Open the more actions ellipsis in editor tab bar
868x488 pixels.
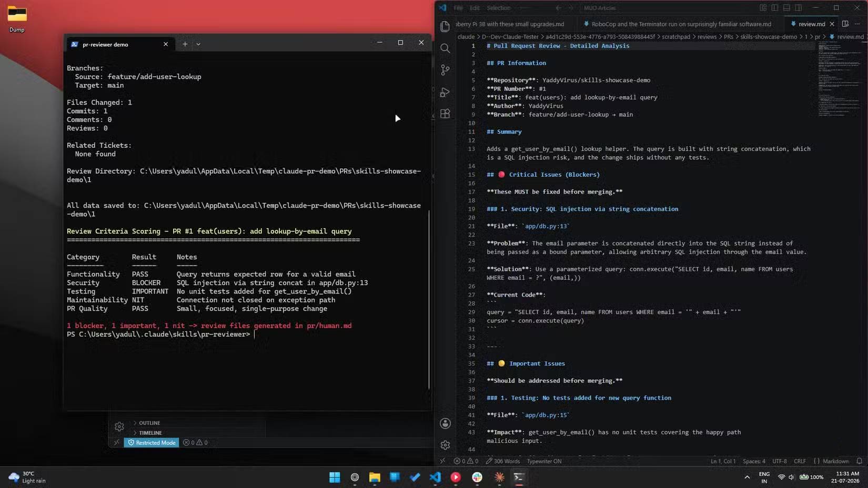click(857, 24)
